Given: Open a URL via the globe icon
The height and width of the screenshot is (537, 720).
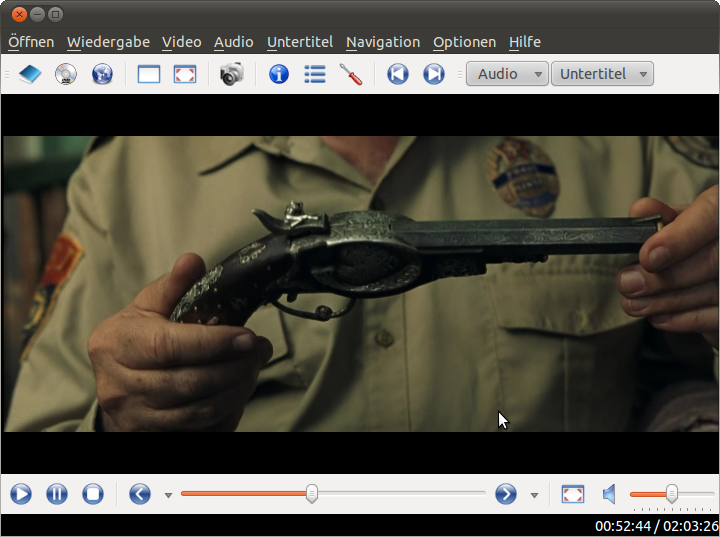Looking at the screenshot, I should point(102,74).
